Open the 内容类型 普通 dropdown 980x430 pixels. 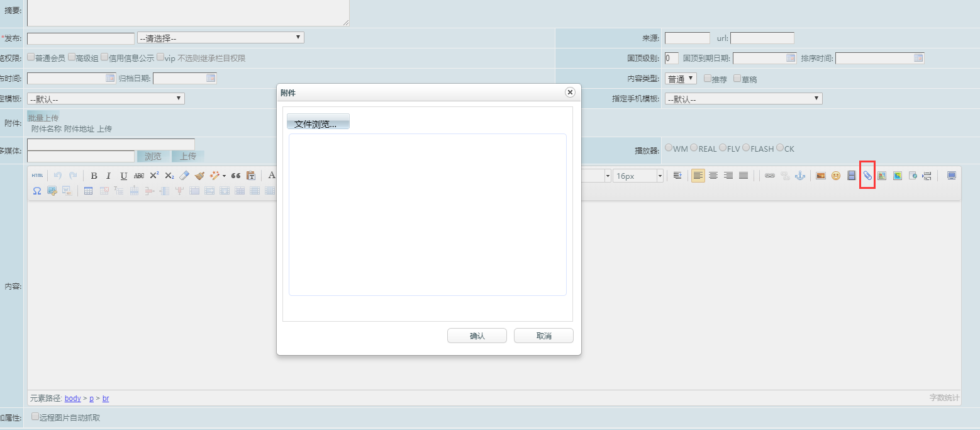(x=681, y=79)
